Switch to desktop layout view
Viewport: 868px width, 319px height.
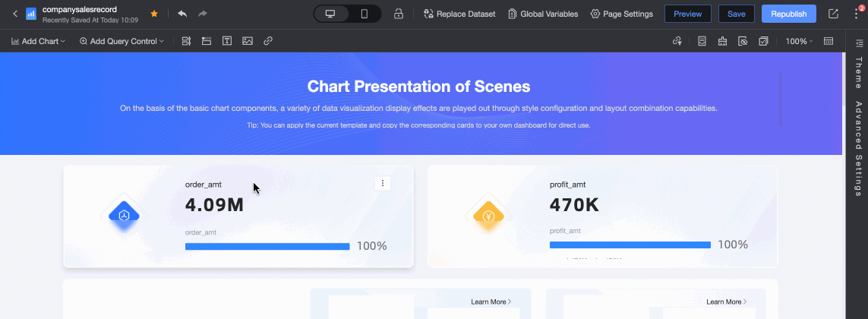point(330,14)
